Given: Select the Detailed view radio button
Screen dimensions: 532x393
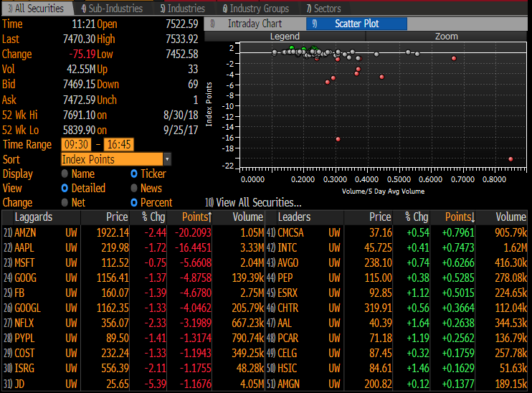Looking at the screenshot, I should coord(65,189).
